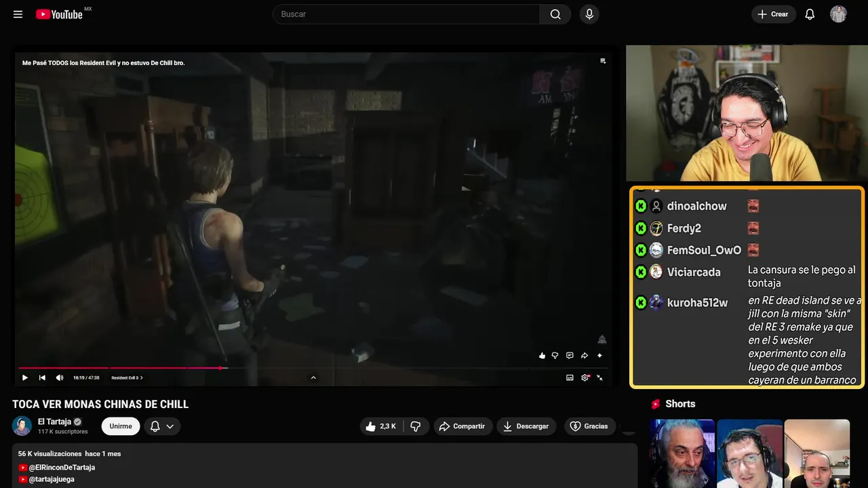Click the Crear button
The height and width of the screenshot is (488, 868).
(773, 14)
